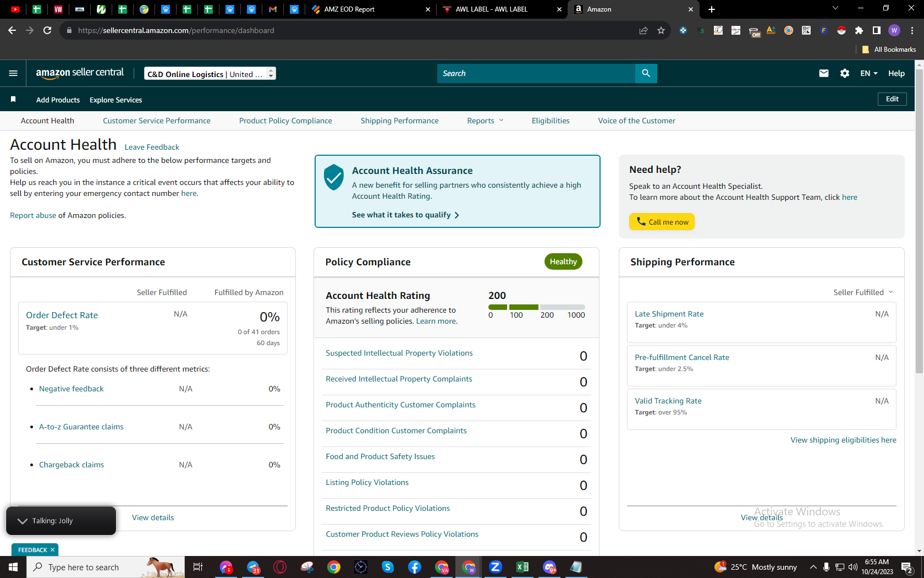Go to the Shipping Performance nav tab
The width and height of the screenshot is (924, 578).
click(400, 121)
